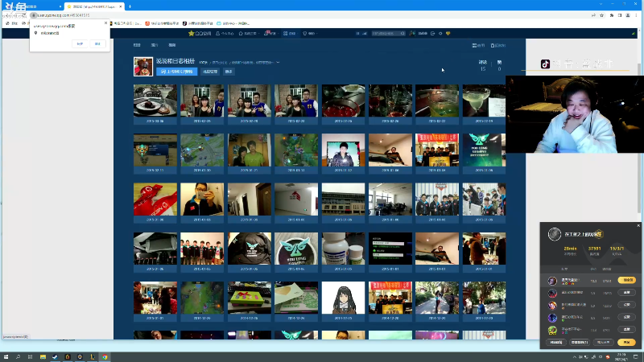
Task: Open the margarita glass photo dated 2015-02-19
Action: (x=485, y=101)
